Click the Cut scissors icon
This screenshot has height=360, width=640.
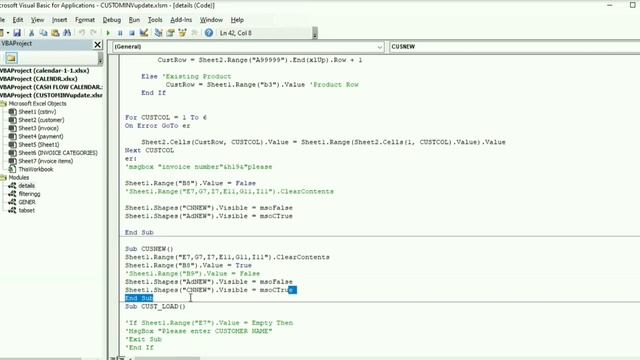31,33
